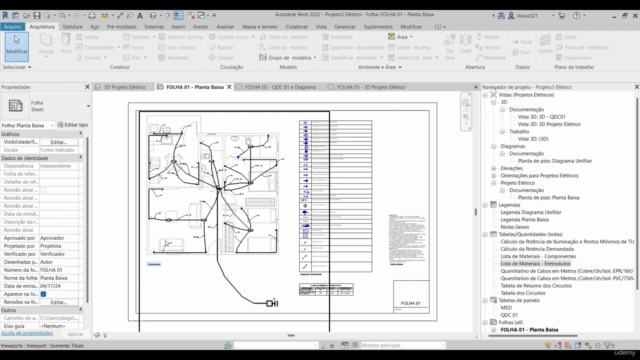Toggle the 'Aparece na lis...' checkbox
Viewport: 640px width, 360px height.
(43, 294)
